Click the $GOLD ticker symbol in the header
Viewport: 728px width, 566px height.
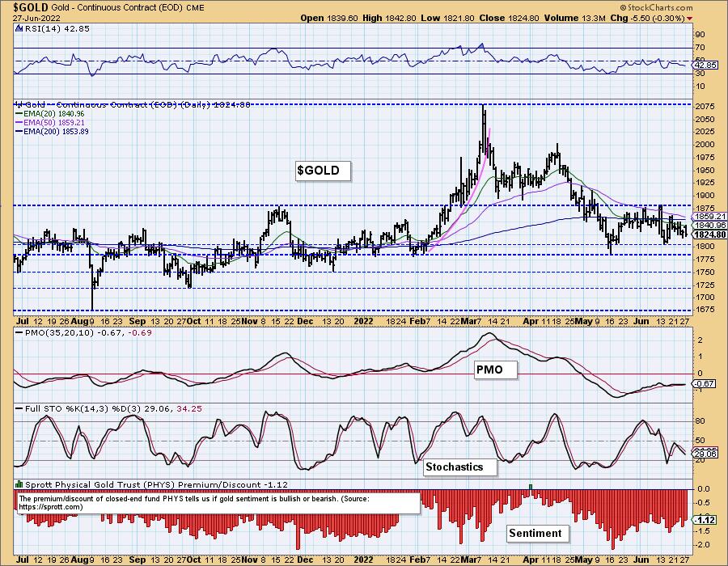coord(31,8)
